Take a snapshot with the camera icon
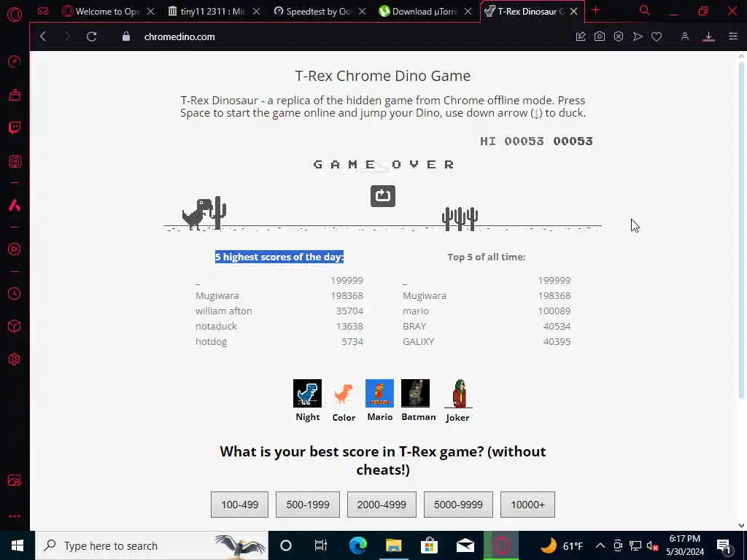 600,36
